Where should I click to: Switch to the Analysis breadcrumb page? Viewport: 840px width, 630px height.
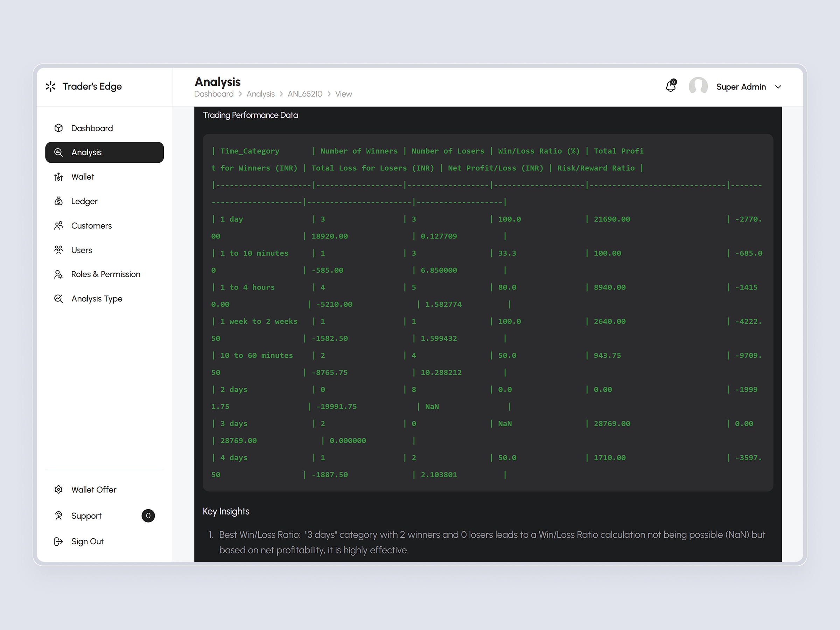260,94
